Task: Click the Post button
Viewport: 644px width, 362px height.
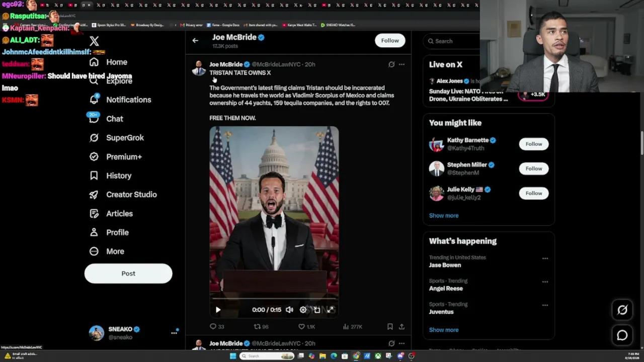Action: coord(128,274)
